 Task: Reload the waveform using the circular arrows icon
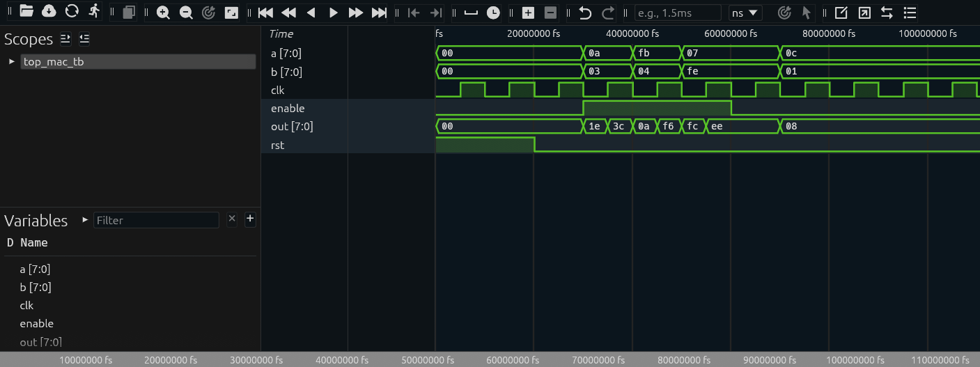72,12
